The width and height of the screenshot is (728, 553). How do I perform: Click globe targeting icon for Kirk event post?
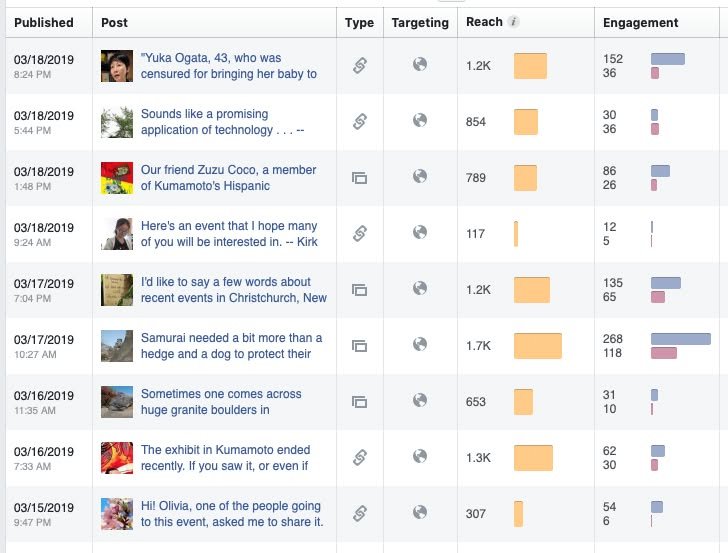[420, 233]
